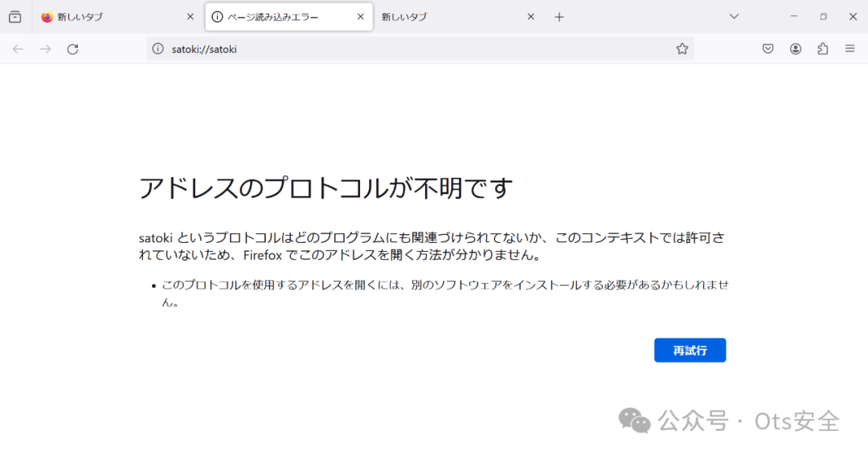Expand the list all tabs chevron

[734, 17]
